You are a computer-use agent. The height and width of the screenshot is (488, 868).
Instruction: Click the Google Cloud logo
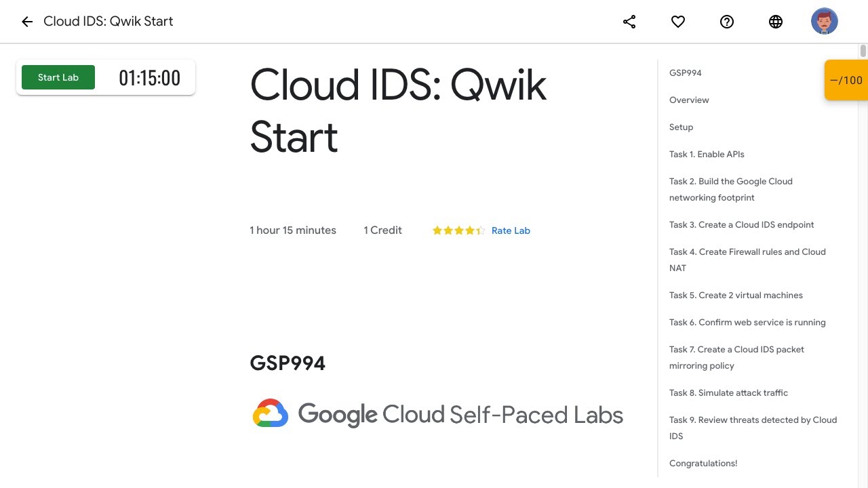[271, 413]
